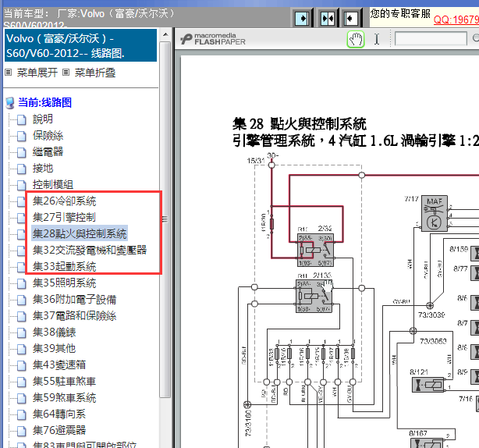479x448 pixels.
Task: Open 集55駐車煞車 diagram
Action: click(x=65, y=382)
